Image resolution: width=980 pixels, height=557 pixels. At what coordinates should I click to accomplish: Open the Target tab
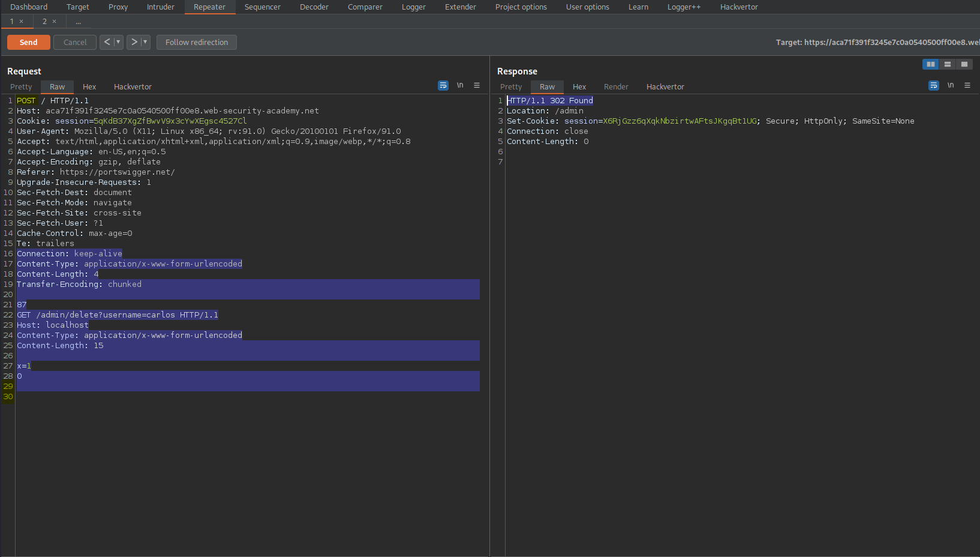click(78, 7)
